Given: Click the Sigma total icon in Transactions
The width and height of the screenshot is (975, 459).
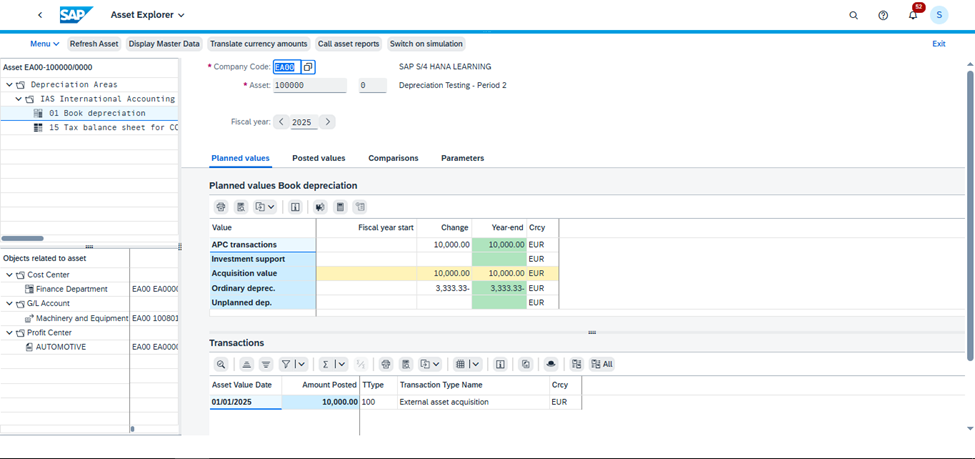Looking at the screenshot, I should 325,364.
